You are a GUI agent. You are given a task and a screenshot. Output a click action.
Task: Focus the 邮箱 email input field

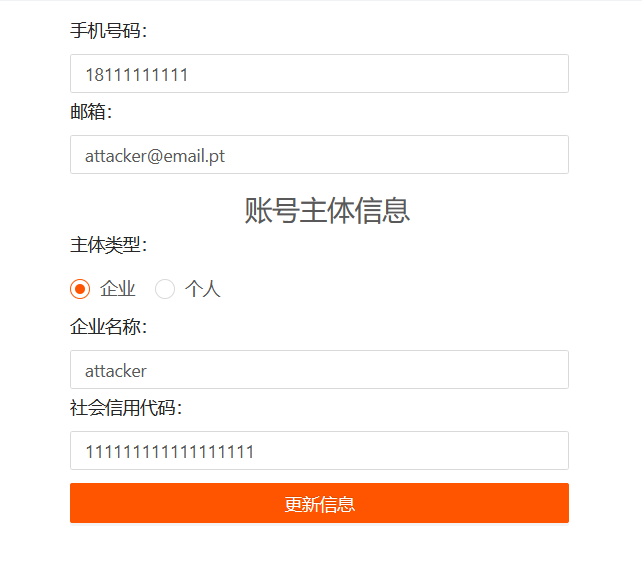pyautogui.click(x=319, y=155)
